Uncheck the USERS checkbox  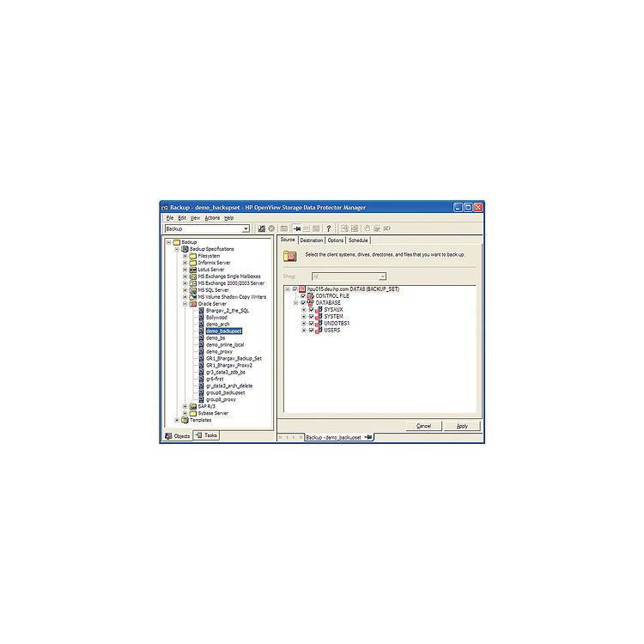click(312, 331)
